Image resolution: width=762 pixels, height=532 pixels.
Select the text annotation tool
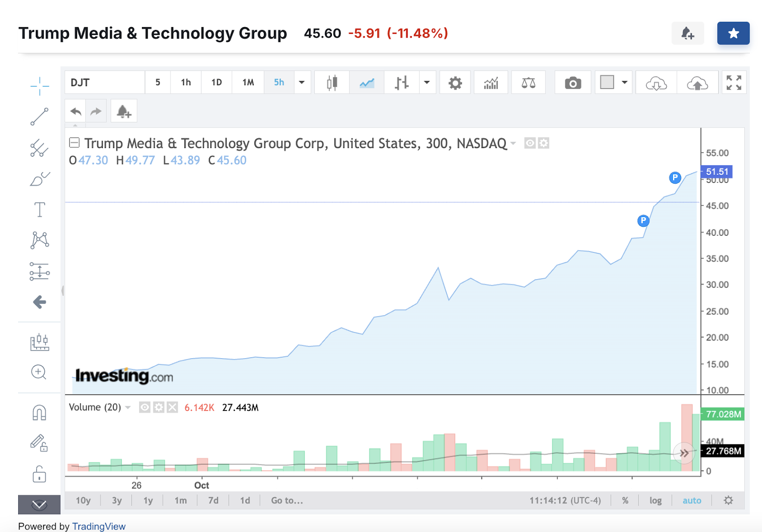pos(40,210)
